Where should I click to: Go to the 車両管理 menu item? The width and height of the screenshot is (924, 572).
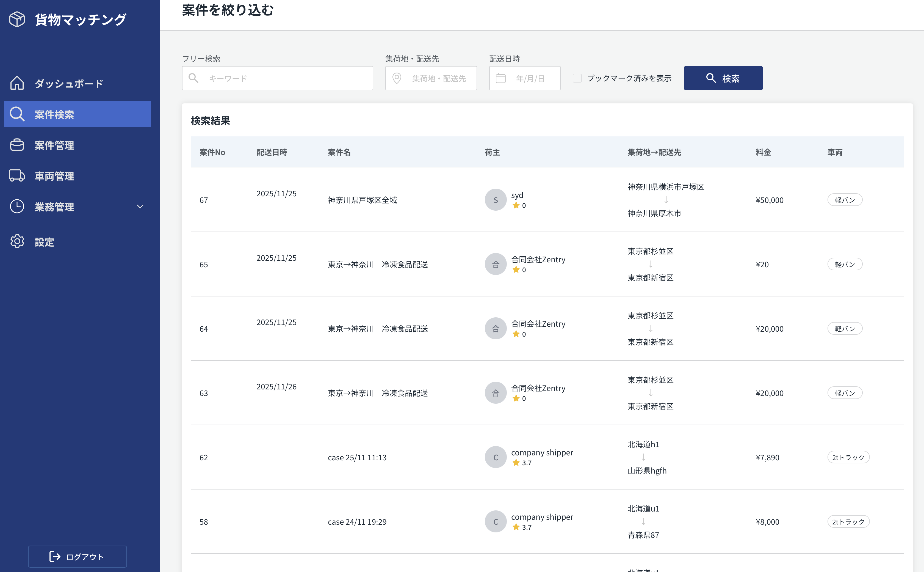coord(54,176)
